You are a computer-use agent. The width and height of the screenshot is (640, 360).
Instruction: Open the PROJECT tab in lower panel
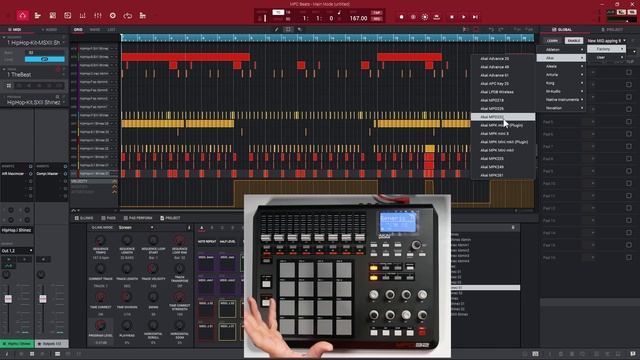point(170,218)
